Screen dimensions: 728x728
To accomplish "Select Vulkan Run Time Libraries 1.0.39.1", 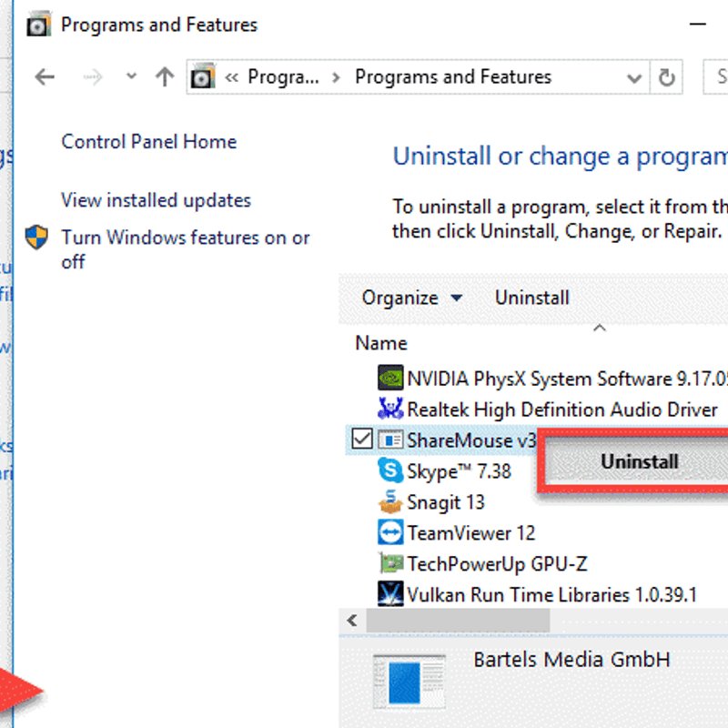I will (x=552, y=595).
